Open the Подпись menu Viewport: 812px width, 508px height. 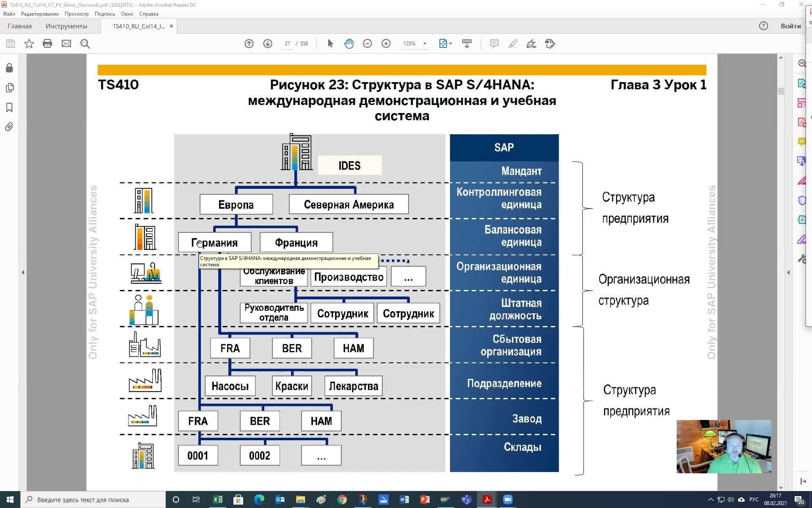coord(104,14)
